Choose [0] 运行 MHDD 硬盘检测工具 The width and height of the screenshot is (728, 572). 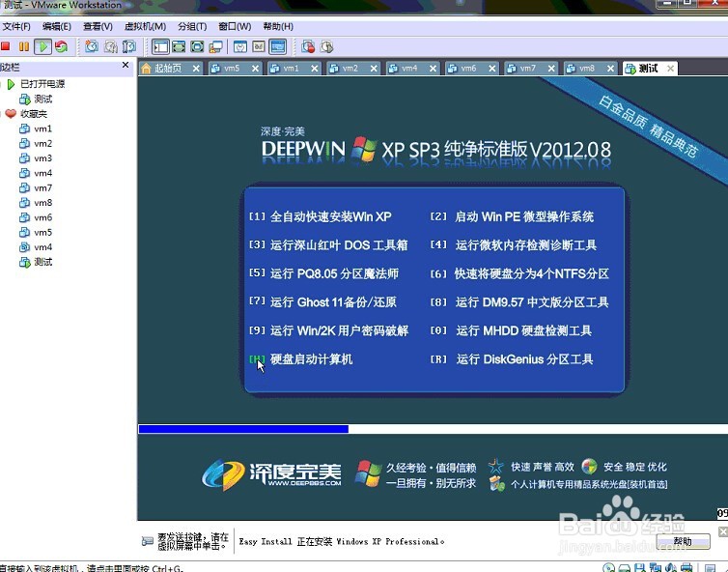511,330
